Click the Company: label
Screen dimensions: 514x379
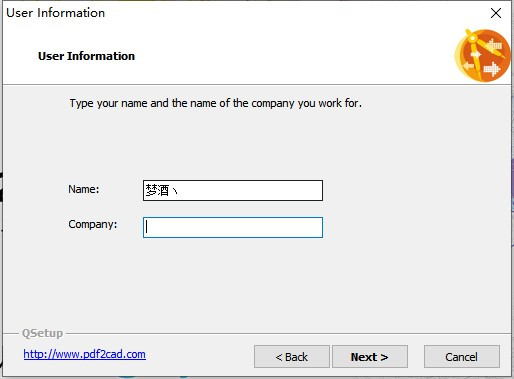[93, 224]
